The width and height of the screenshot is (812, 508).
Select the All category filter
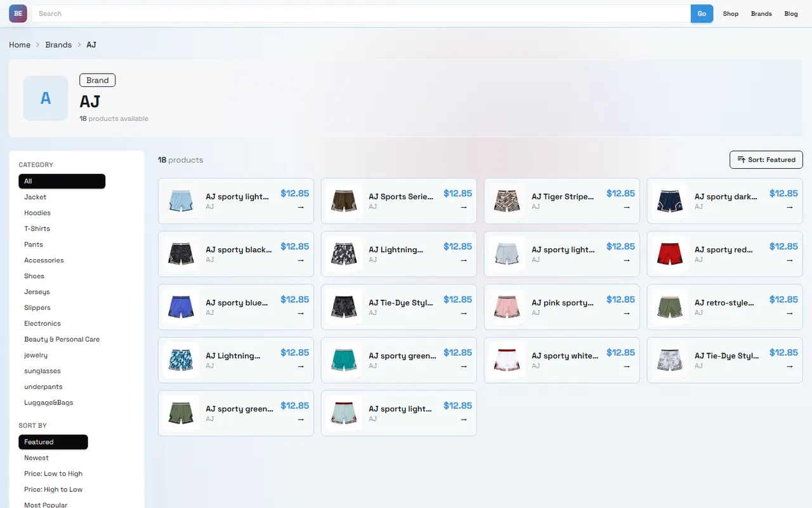pos(62,181)
